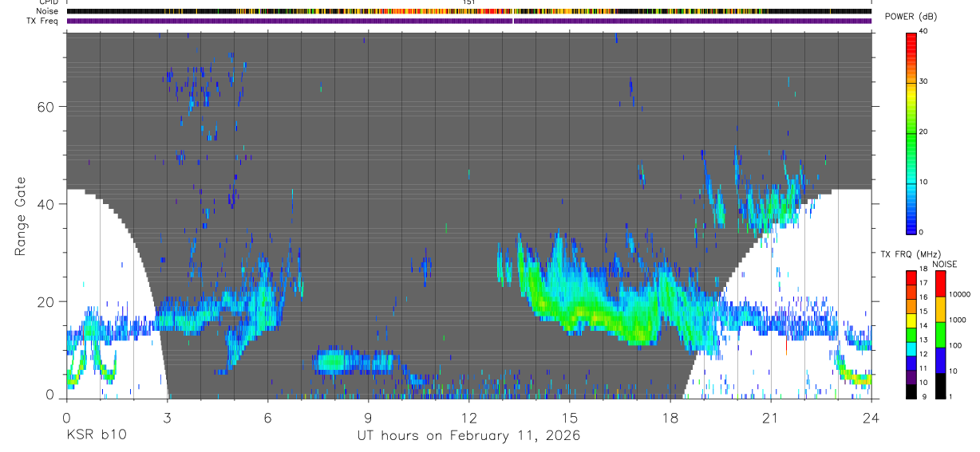Viewport: 980px width, 452px height.
Task: Click the "6" tick on the UT hours axis
Action: click(267, 417)
